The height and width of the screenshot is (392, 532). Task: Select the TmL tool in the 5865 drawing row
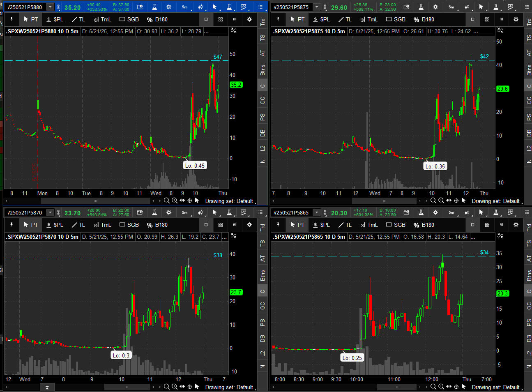point(369,225)
